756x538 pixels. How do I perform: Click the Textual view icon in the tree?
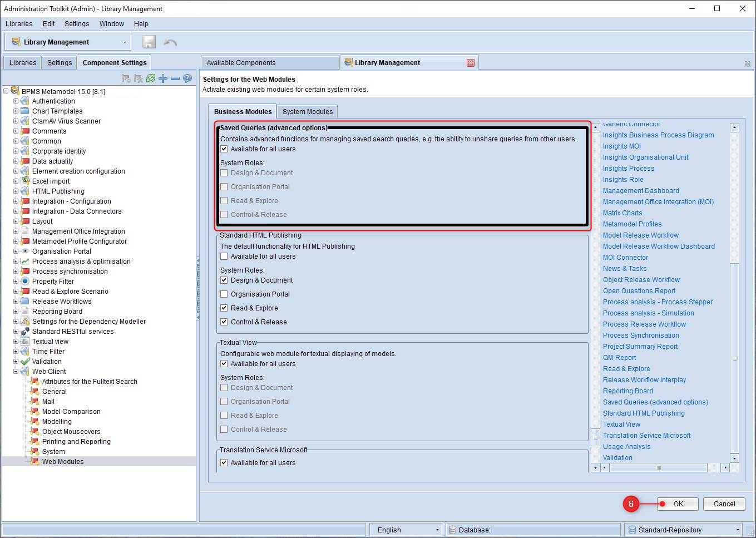pyautogui.click(x=25, y=342)
